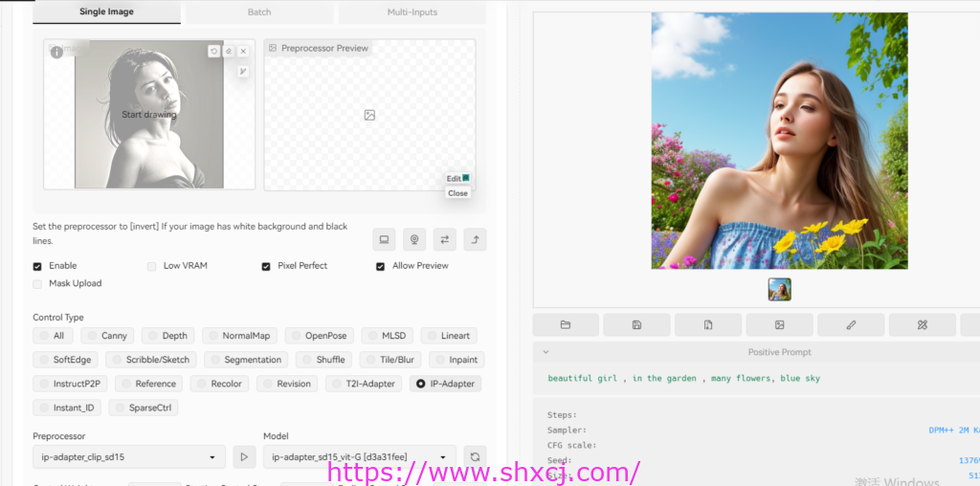This screenshot has height=486, width=980.
Task: Collapse the Positive Prompt section chevron
Action: (x=546, y=352)
